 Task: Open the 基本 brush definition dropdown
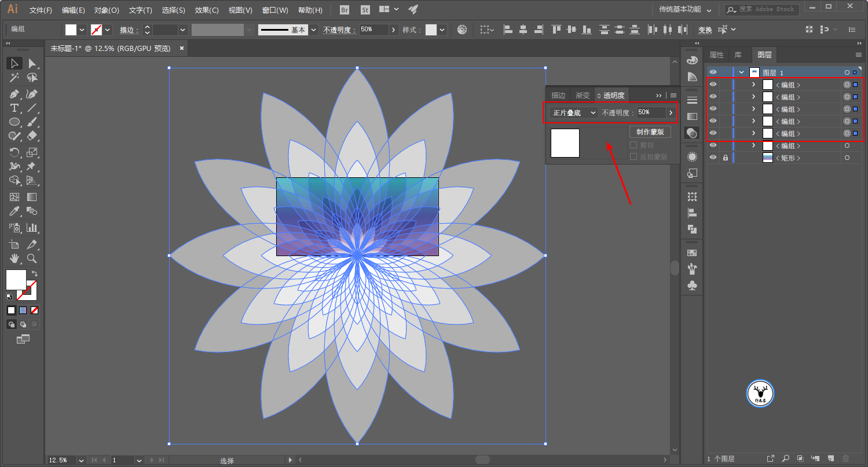point(313,30)
